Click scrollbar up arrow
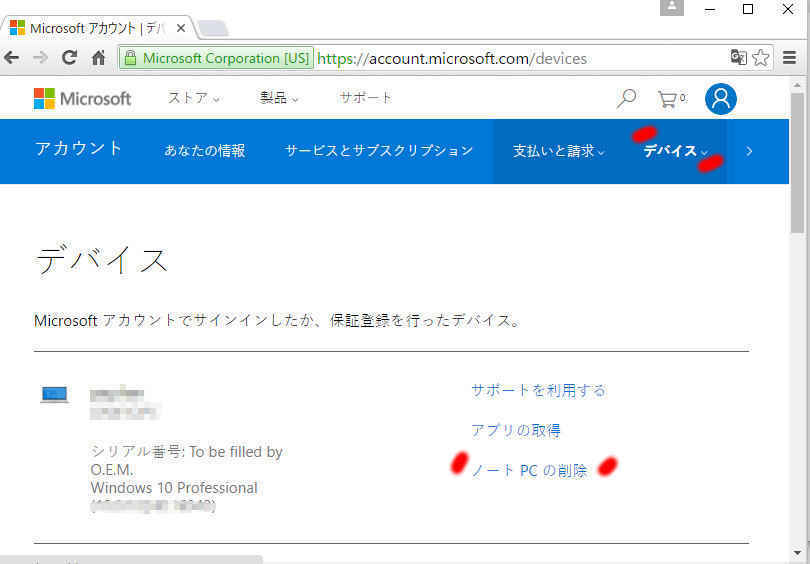 (x=797, y=85)
